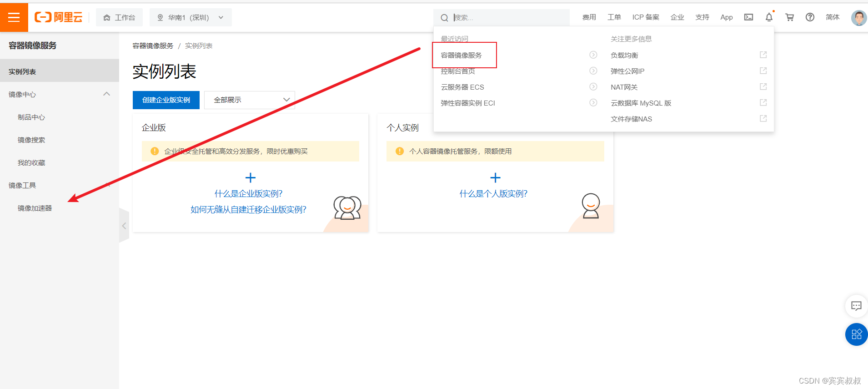The width and height of the screenshot is (868, 389).
Task: Select 容器镜像服务 in recent visits
Action: 461,55
